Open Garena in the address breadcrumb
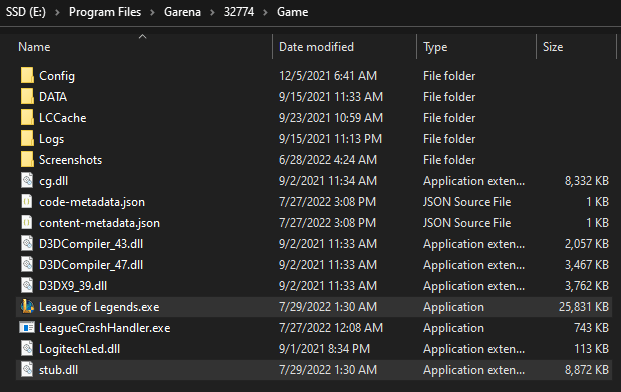The width and height of the screenshot is (621, 392). tap(182, 12)
